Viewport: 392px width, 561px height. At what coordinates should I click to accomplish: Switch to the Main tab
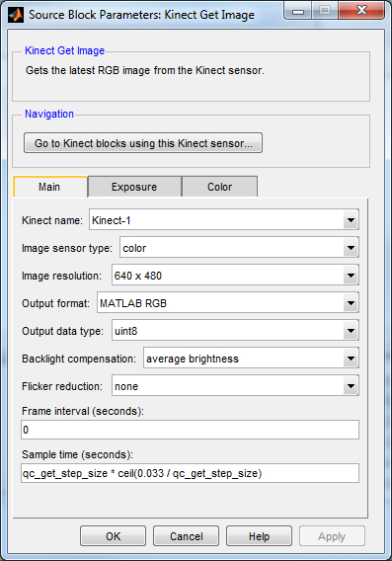(x=49, y=187)
